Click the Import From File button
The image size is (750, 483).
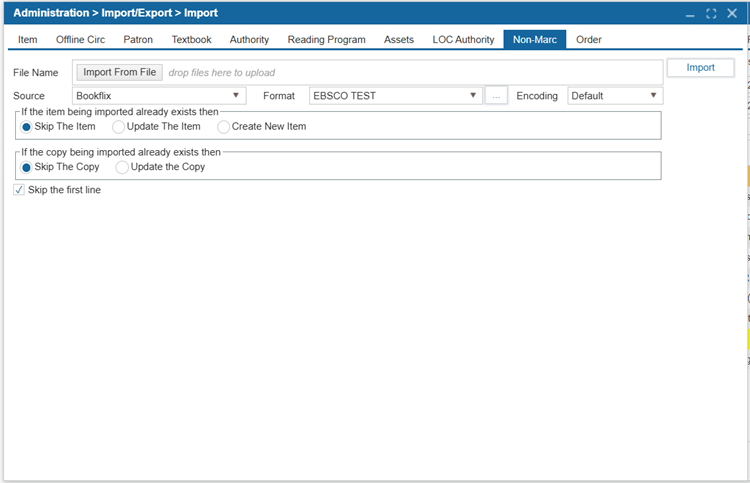[x=120, y=73]
